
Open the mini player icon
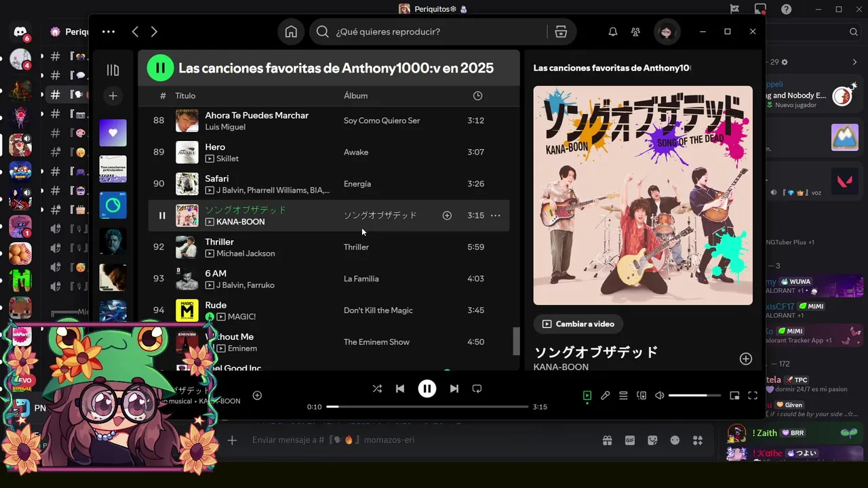pos(734,396)
